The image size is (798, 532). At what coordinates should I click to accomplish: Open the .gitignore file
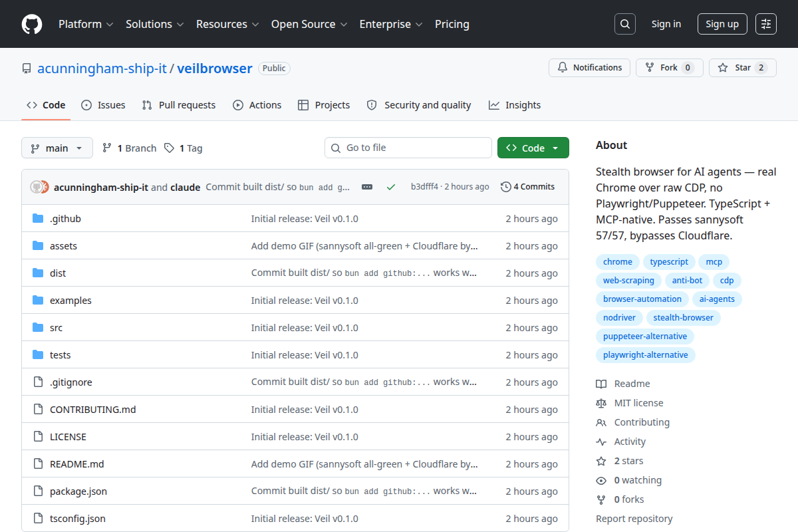71,382
